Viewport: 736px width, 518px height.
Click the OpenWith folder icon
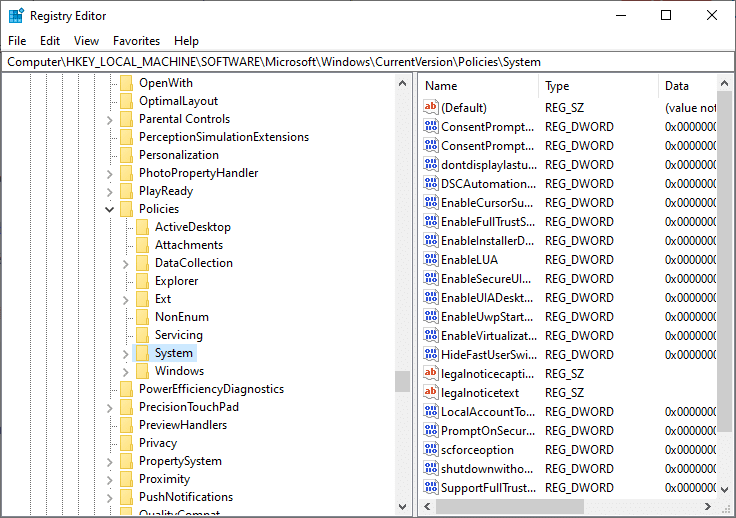(126, 83)
